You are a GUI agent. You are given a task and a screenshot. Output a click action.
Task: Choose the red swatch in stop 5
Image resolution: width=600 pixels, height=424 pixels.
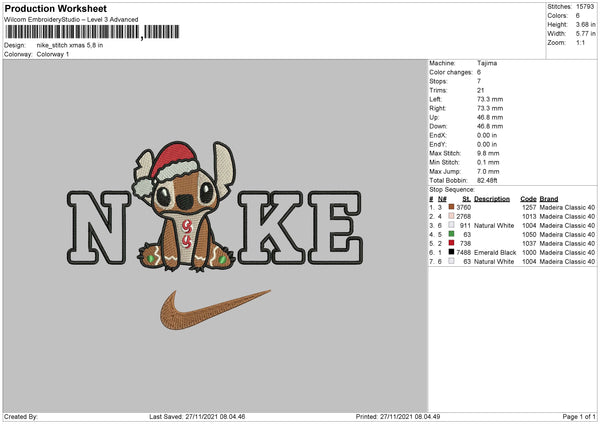[452, 243]
